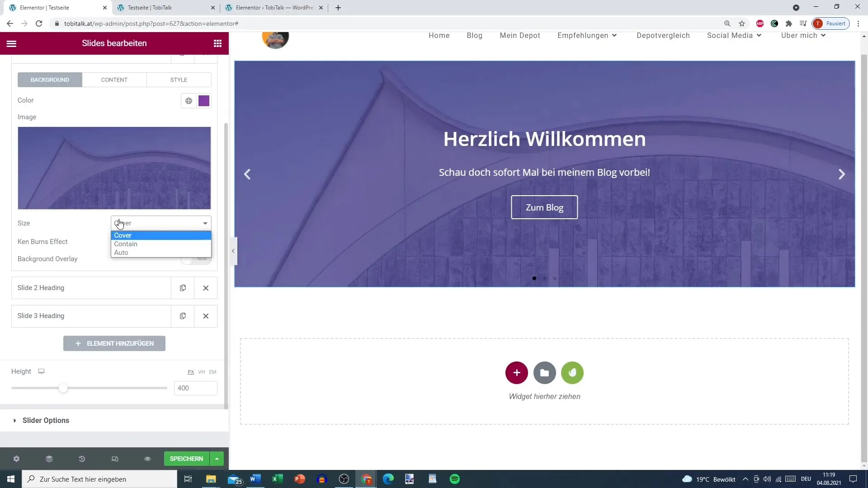Click Element hinzufügen button
The width and height of the screenshot is (868, 488).
pos(114,343)
